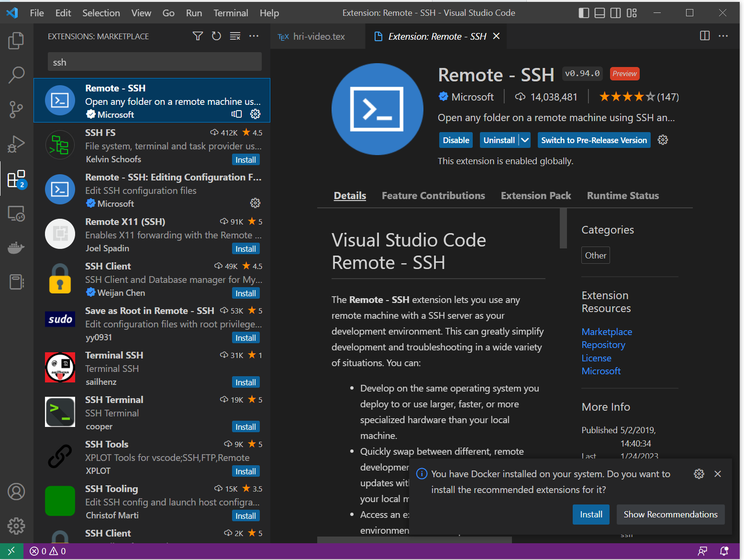Screen dimensions: 744x560
Task: Open the Explorer view in activity bar
Action: (16, 41)
